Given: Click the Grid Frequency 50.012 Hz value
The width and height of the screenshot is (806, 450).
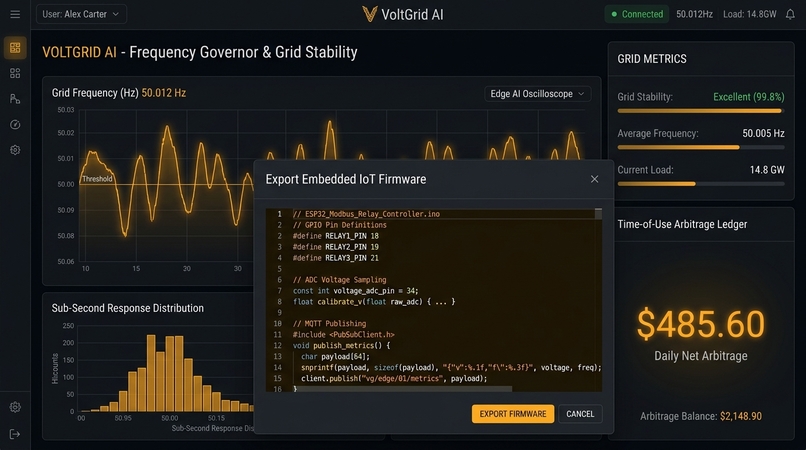Looking at the screenshot, I should [x=163, y=93].
